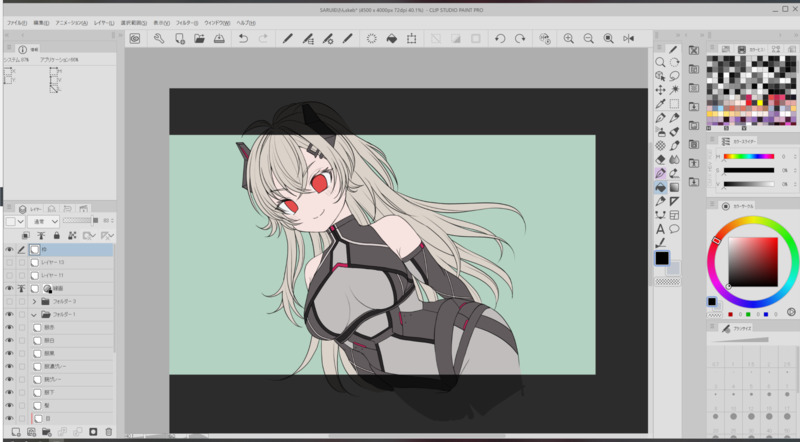Open the ファイル menu
The image size is (800, 442).
point(17,23)
